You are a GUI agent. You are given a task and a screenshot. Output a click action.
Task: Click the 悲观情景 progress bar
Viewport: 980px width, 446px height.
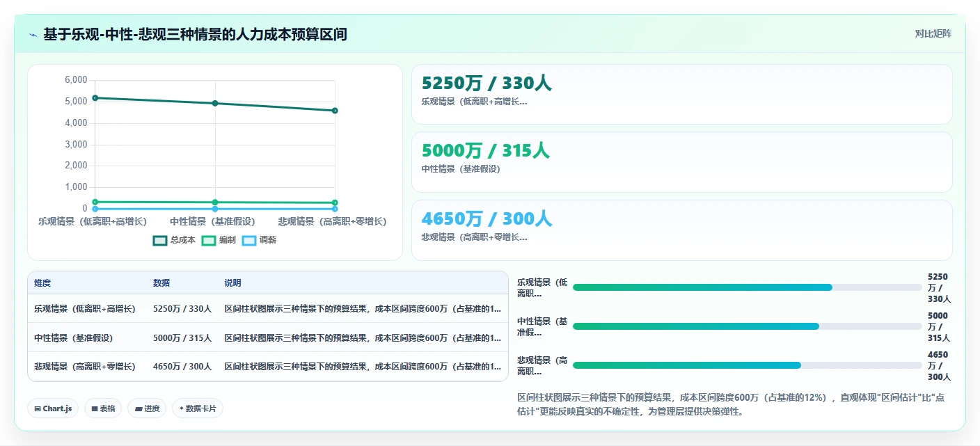coord(748,365)
